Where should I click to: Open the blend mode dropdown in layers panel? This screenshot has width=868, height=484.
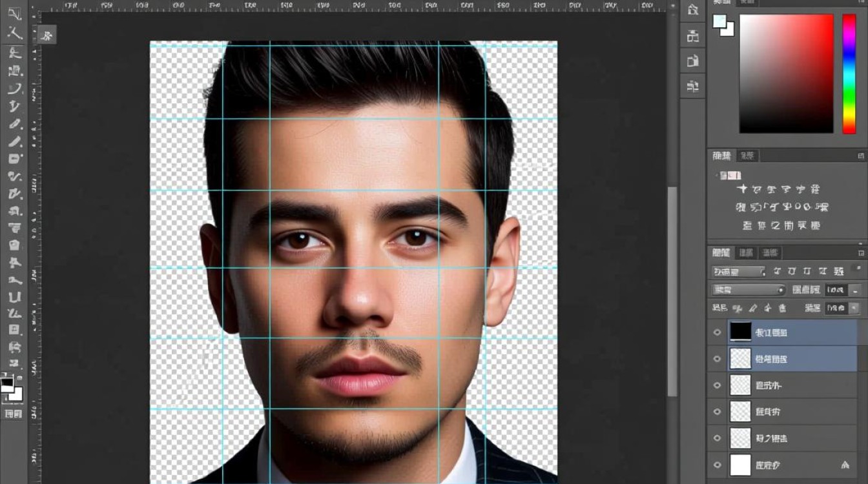[749, 290]
